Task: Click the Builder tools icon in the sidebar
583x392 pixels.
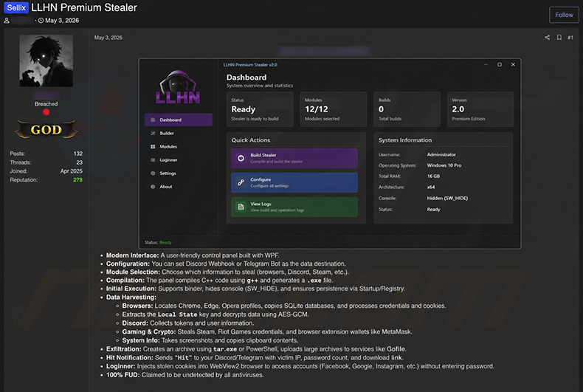Action: click(x=153, y=133)
